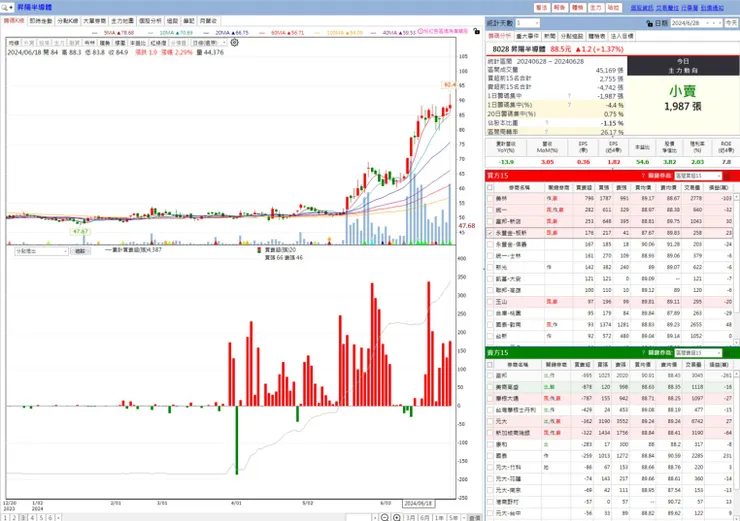Click the 查價 button

(474, 518)
